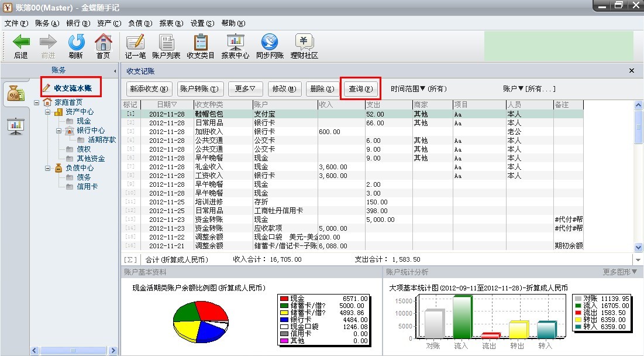This screenshot has height=356, width=644.
Task: Expand the totals row dropdown arrow
Action: pos(638,260)
